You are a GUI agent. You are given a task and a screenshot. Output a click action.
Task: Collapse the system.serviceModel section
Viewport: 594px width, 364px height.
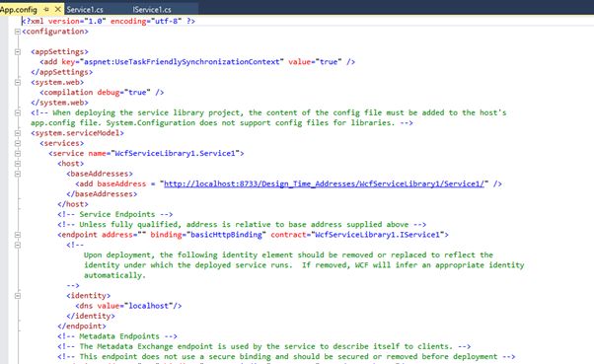18,133
